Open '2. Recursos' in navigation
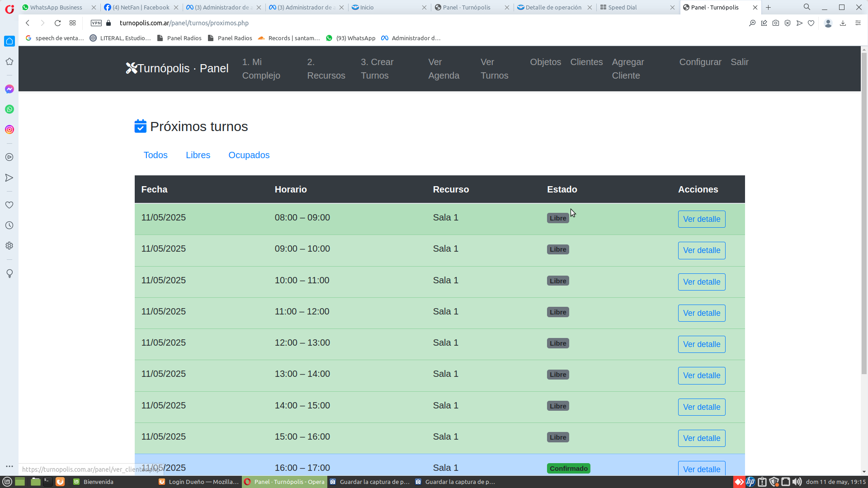Image resolution: width=868 pixels, height=488 pixels. [326, 69]
